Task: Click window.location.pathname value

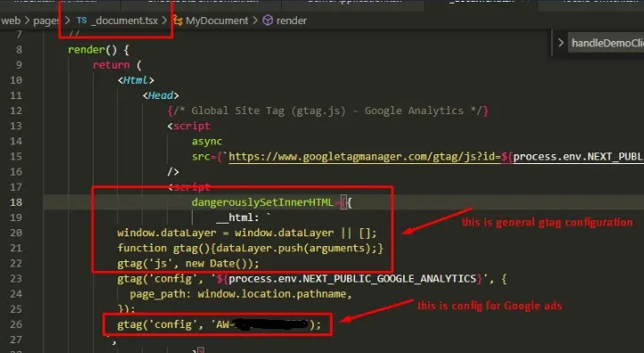Action: pyautogui.click(x=271, y=294)
